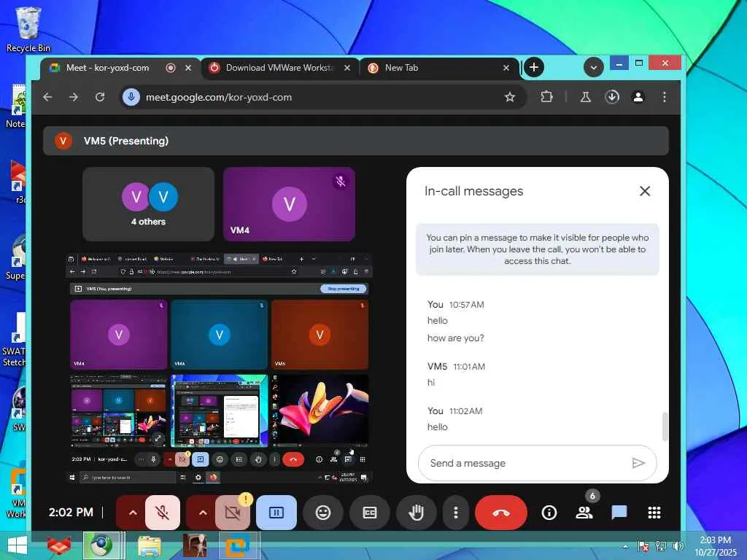Select the '4 others' participants tile

(x=148, y=204)
